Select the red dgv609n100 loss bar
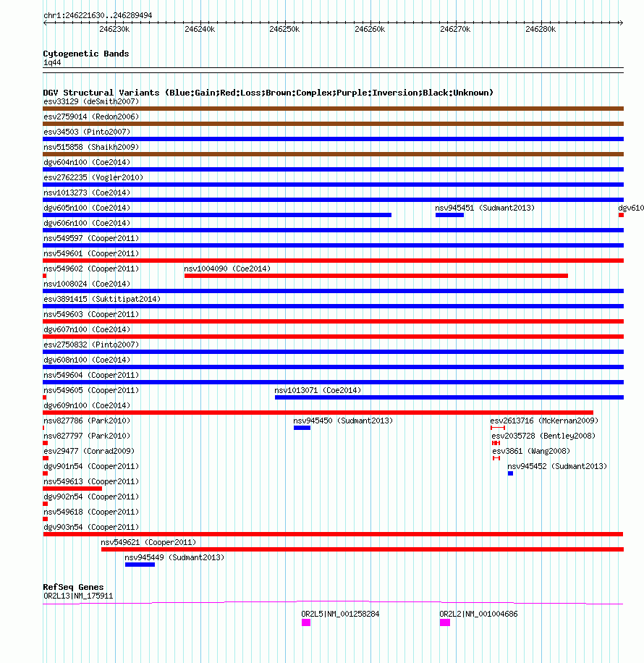This screenshot has height=663, width=644. click(318, 413)
